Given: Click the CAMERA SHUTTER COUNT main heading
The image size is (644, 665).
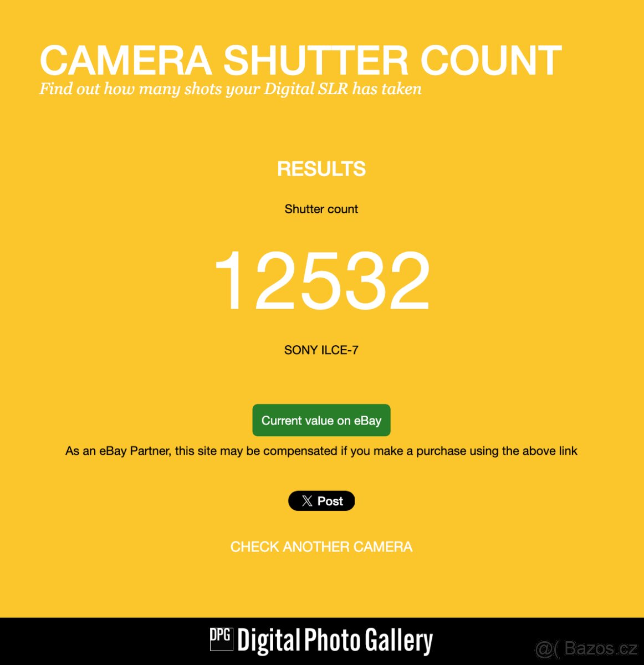Looking at the screenshot, I should pos(300,60).
